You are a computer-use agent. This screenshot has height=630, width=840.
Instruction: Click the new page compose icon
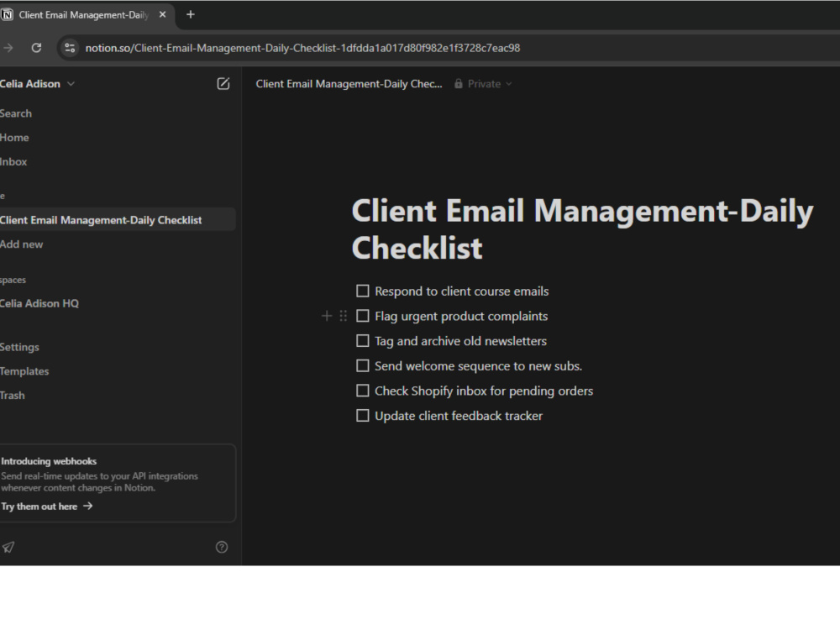click(x=223, y=83)
